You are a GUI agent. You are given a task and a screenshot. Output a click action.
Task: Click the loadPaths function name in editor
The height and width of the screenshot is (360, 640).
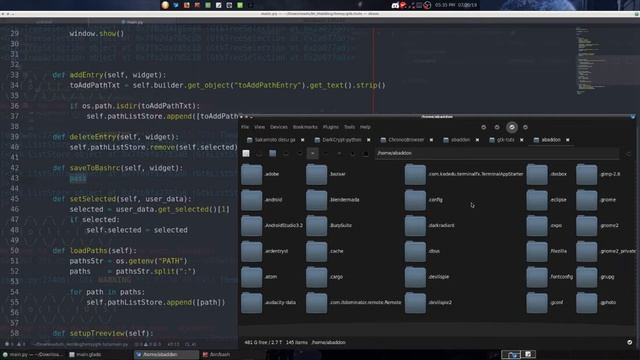click(89, 251)
